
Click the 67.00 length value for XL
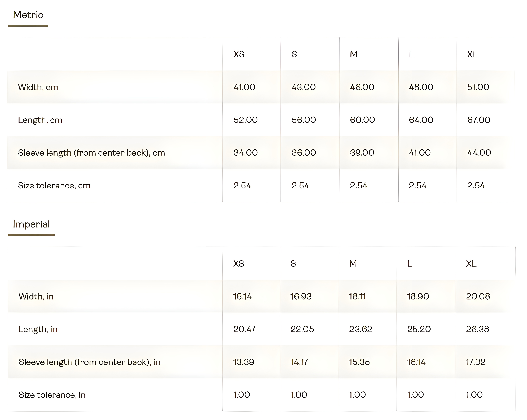pyautogui.click(x=479, y=120)
